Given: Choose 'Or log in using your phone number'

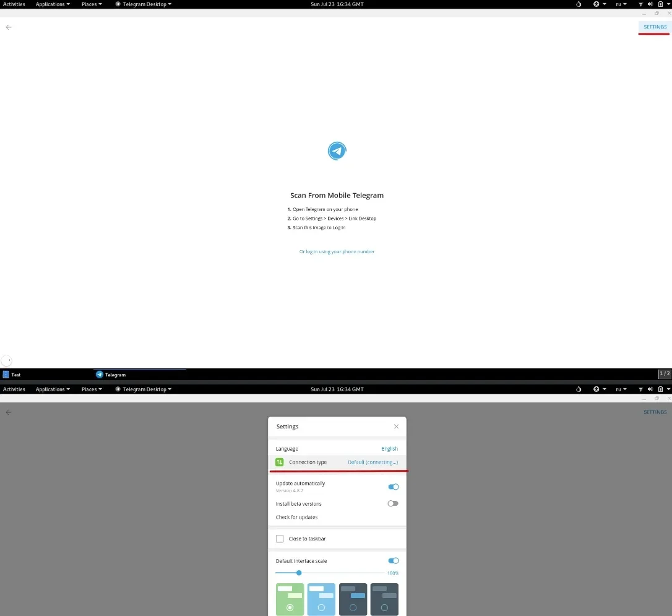Looking at the screenshot, I should pos(337,251).
